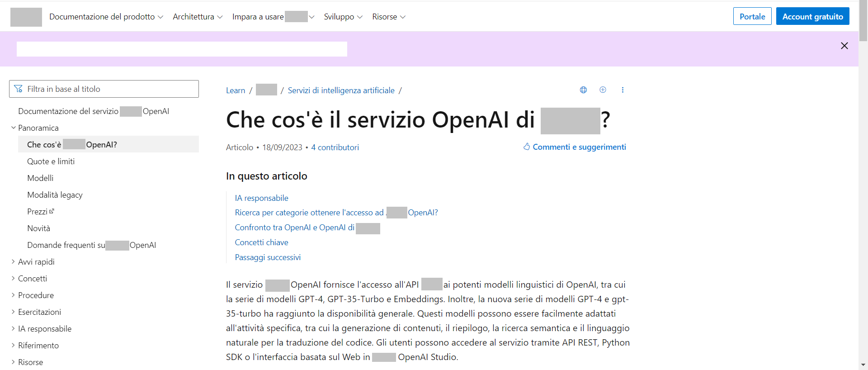Expand the Avvi rapidi tree section
This screenshot has height=370, width=868.
[14, 262]
